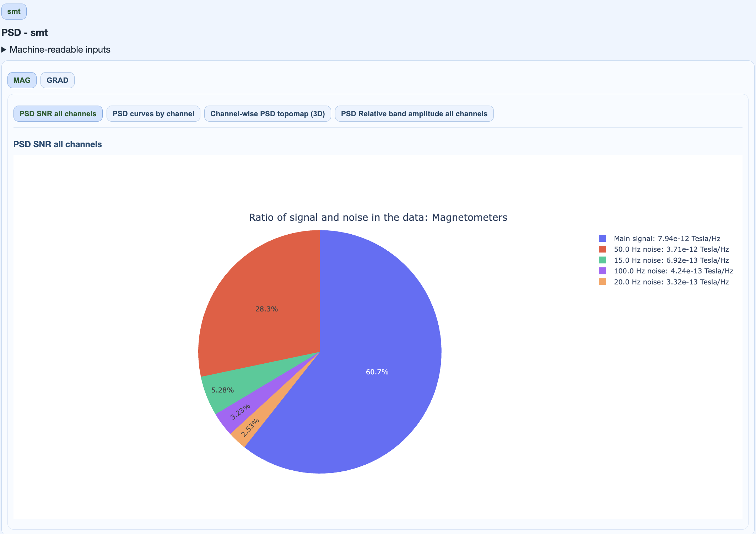Show PSD Relative band amplitude all channels
Viewport: 756px width, 534px height.
click(414, 114)
